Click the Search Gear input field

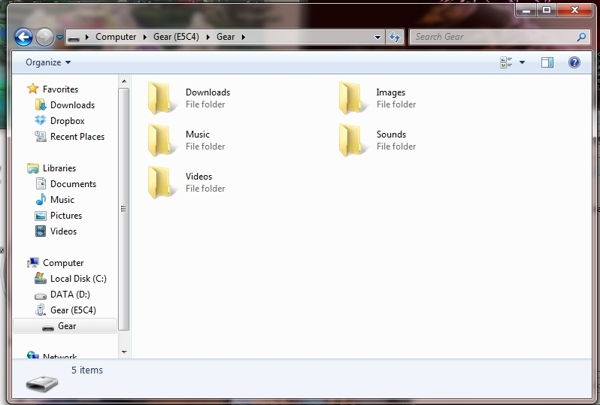490,37
